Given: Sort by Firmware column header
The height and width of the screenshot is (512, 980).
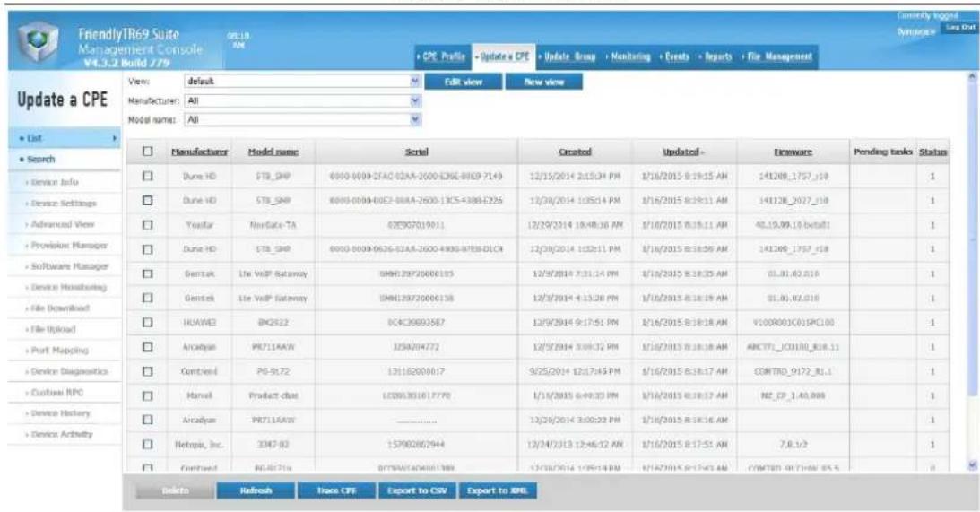Looking at the screenshot, I should 794,152.
